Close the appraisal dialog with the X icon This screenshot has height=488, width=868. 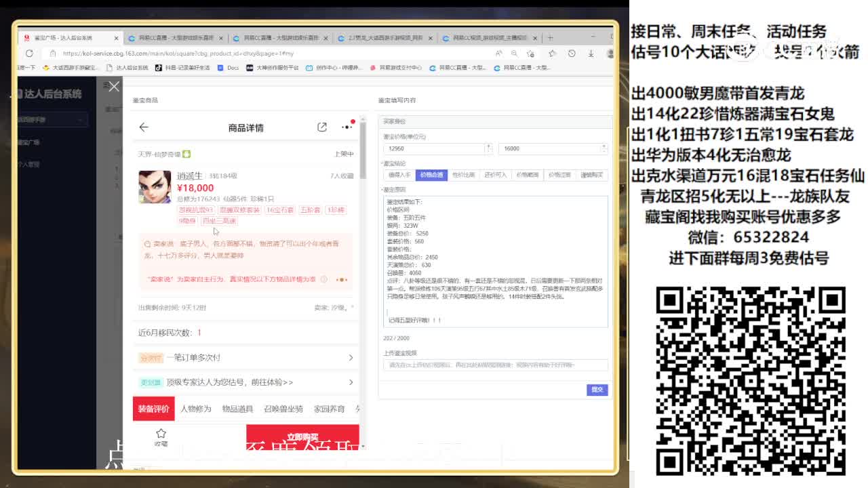click(x=114, y=86)
